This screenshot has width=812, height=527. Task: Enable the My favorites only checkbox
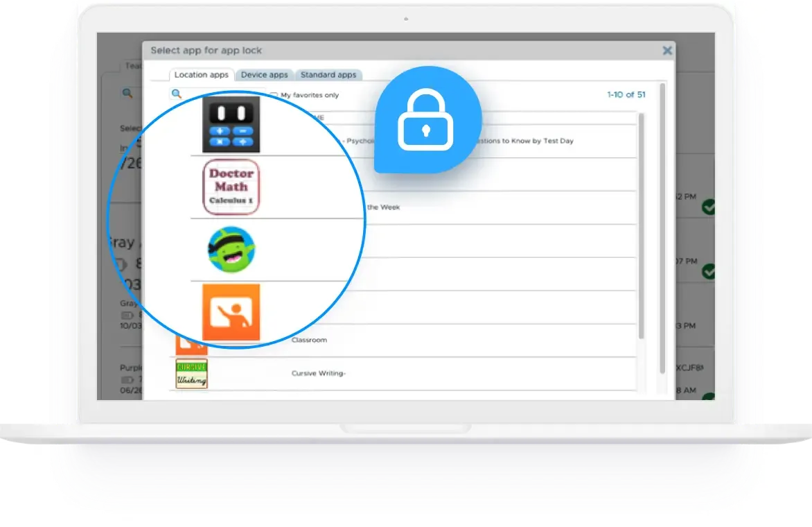[x=274, y=96]
